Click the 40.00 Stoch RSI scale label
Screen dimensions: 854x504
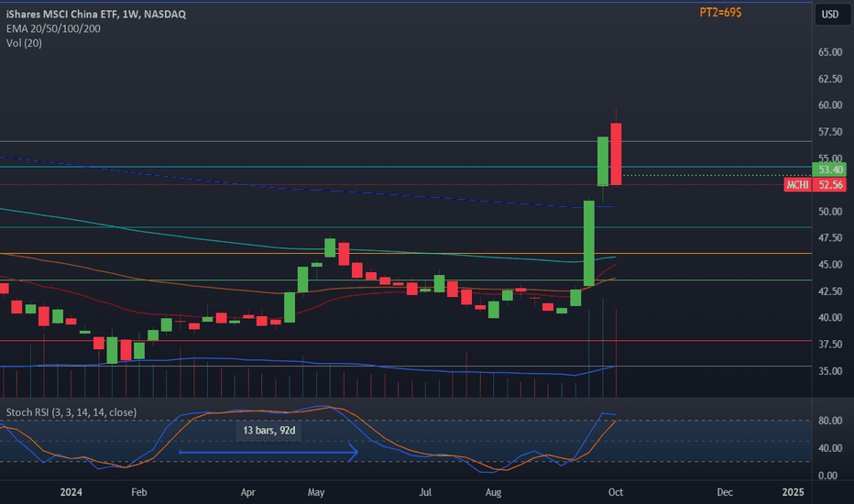830,448
